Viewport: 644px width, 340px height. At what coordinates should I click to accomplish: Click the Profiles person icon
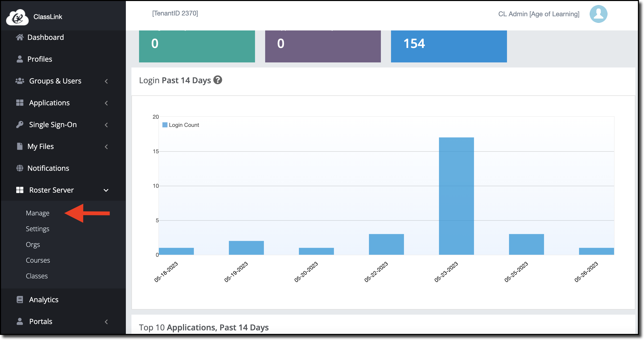20,59
